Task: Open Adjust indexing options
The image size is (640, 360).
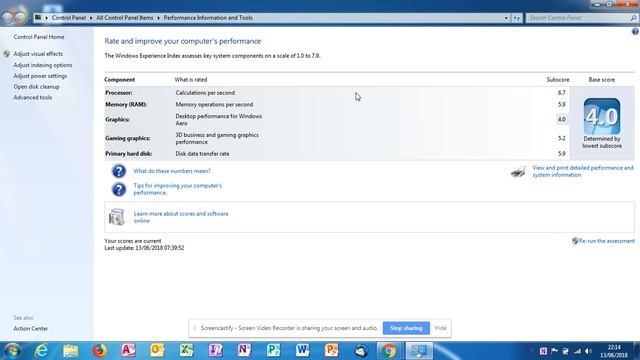Action: pos(43,65)
